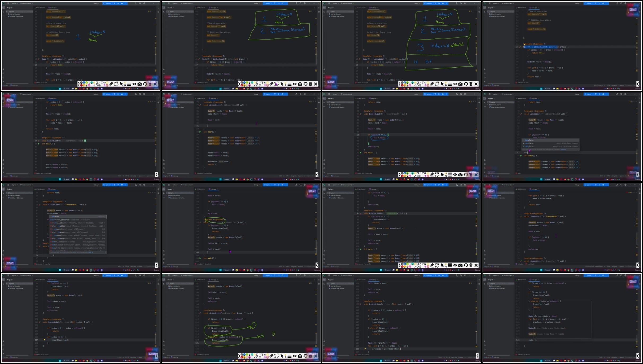Viewport: 643px width, 364px height.
Task: Expand hidden annotation toolbar arrow in highlighted line 65 frame
Action: (x=638, y=84)
